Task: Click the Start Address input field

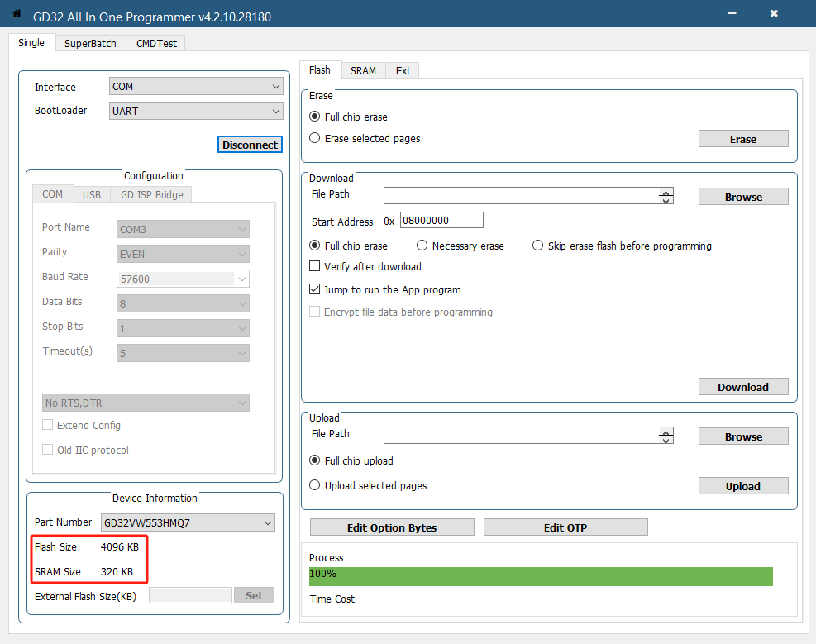Action: (x=441, y=221)
